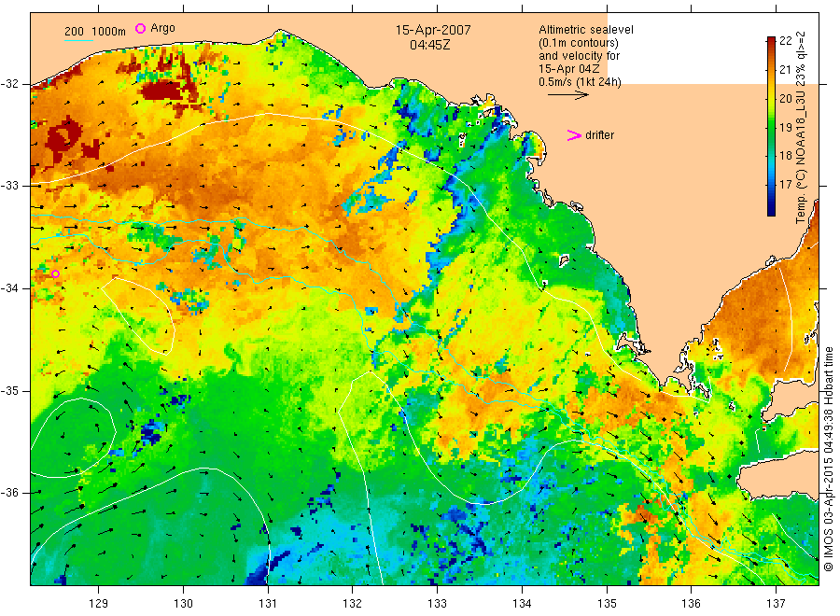The image size is (840, 616).
Task: Click the longitude label 132
Action: tap(353, 604)
